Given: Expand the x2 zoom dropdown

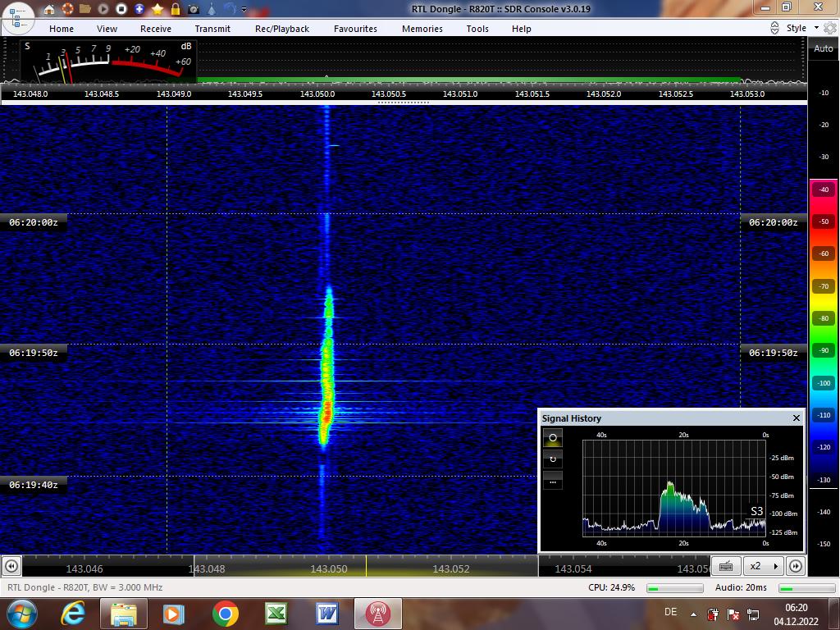Looking at the screenshot, I should 764,566.
